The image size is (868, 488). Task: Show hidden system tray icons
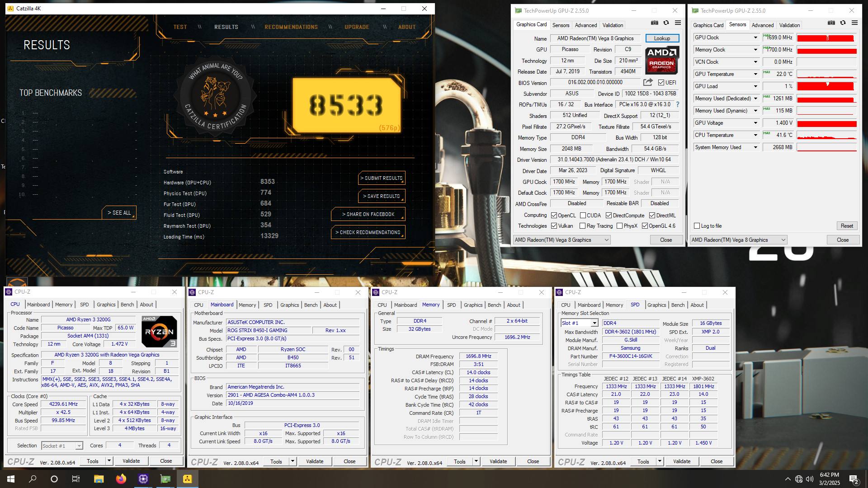788,479
